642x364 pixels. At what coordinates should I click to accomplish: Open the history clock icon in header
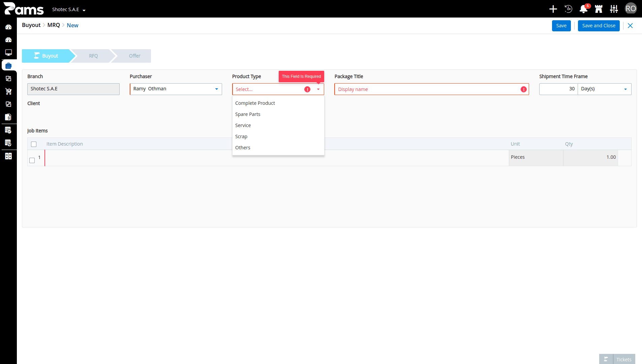pyautogui.click(x=568, y=9)
